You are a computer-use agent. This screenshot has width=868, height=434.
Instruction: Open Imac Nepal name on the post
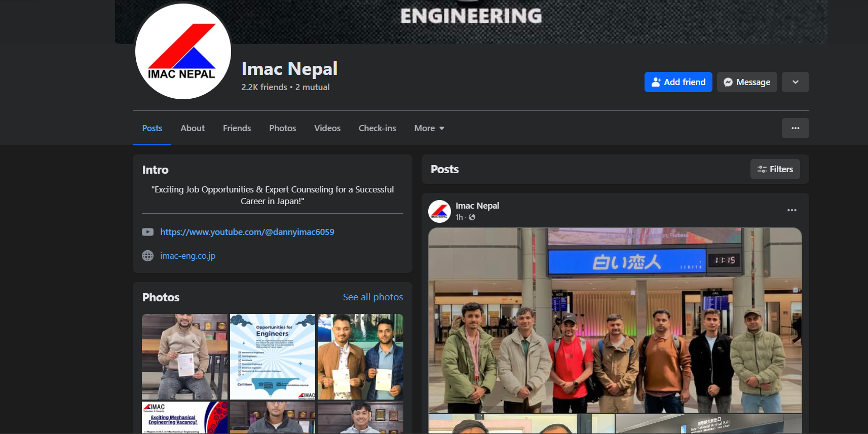(x=477, y=206)
